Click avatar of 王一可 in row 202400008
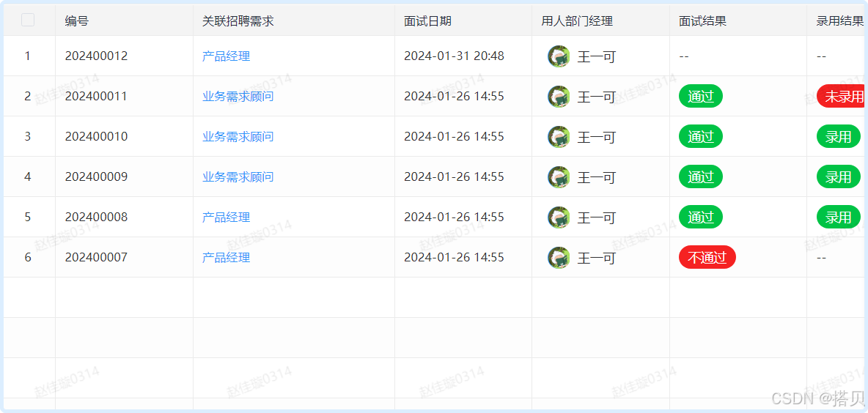 point(559,217)
